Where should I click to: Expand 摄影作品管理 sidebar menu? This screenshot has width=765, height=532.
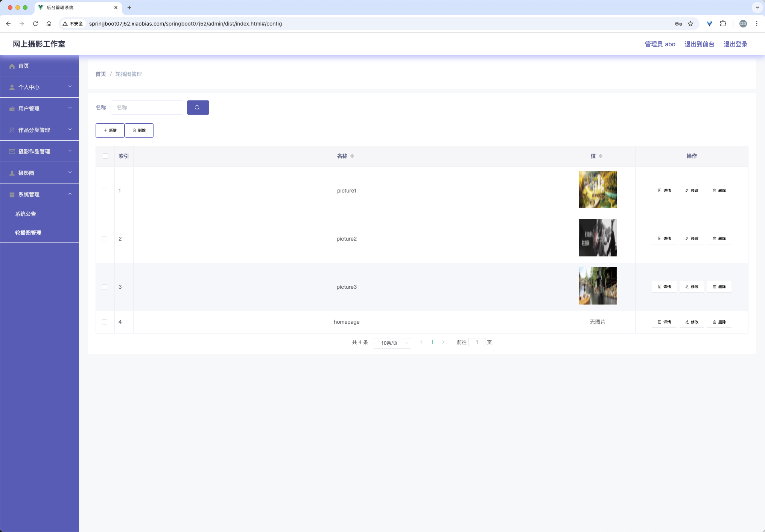[40, 152]
